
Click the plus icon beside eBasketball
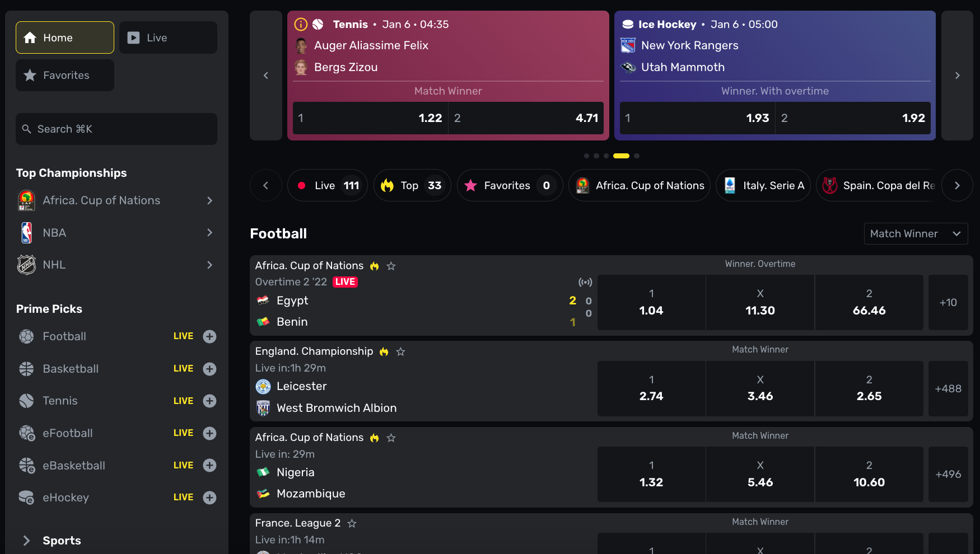point(209,465)
